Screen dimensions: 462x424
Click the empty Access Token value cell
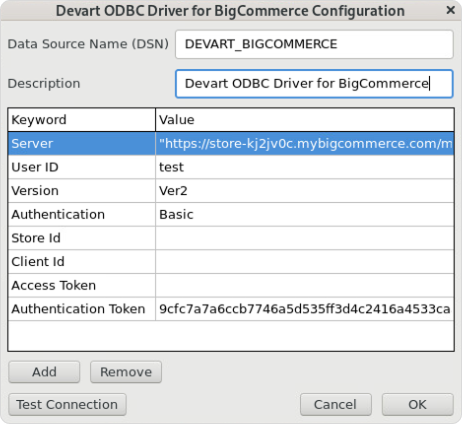tap(305, 286)
